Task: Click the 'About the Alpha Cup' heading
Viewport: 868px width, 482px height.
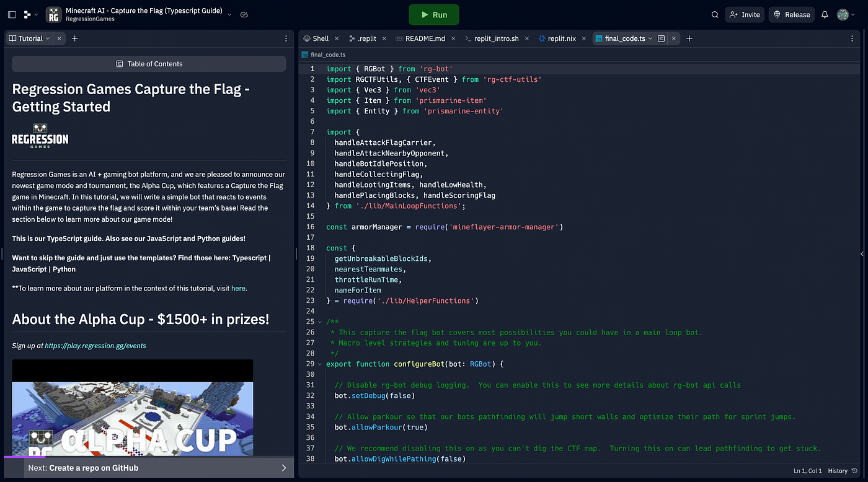Action: (141, 319)
